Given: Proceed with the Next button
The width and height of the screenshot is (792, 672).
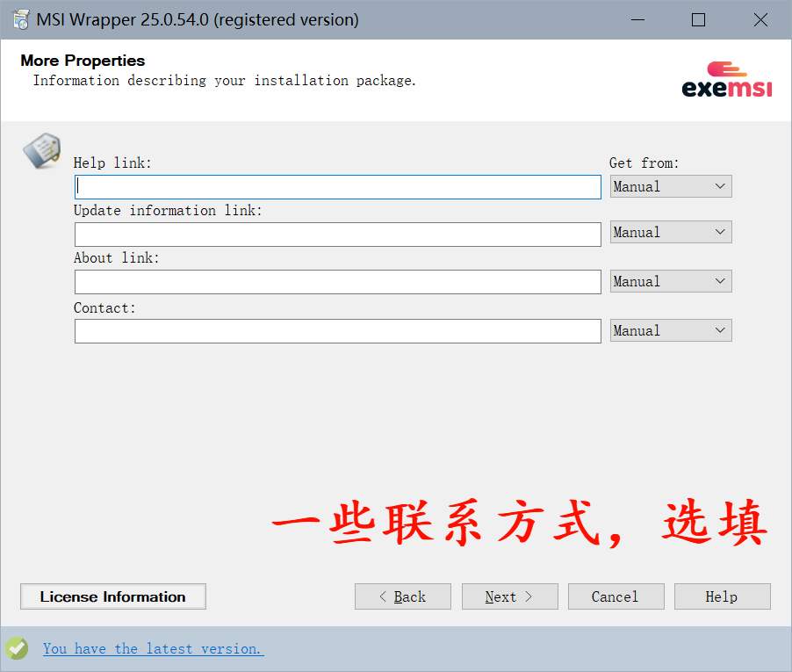Looking at the screenshot, I should tap(509, 596).
